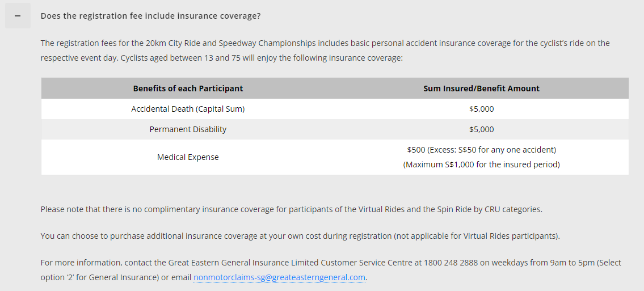Screen dimensions: 644x291
Task: Click the '$500 (Excess: S$50 for any one accident)' text
Action: coord(481,150)
